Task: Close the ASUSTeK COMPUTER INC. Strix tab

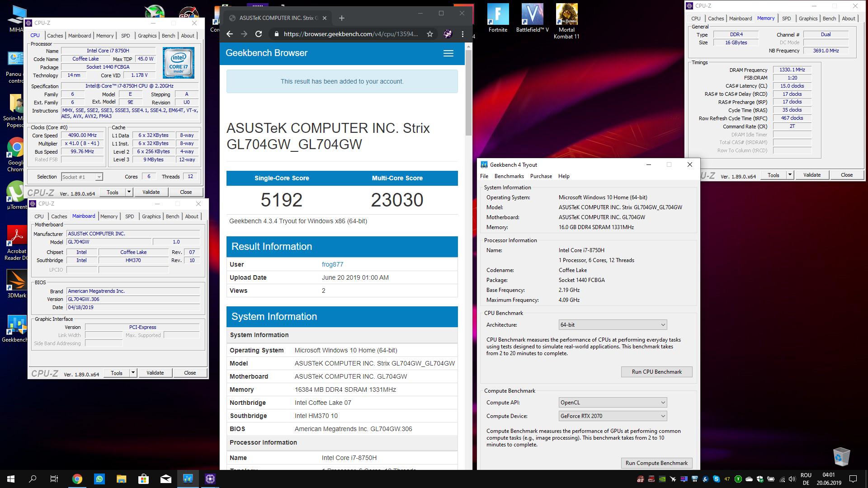Action: click(325, 18)
